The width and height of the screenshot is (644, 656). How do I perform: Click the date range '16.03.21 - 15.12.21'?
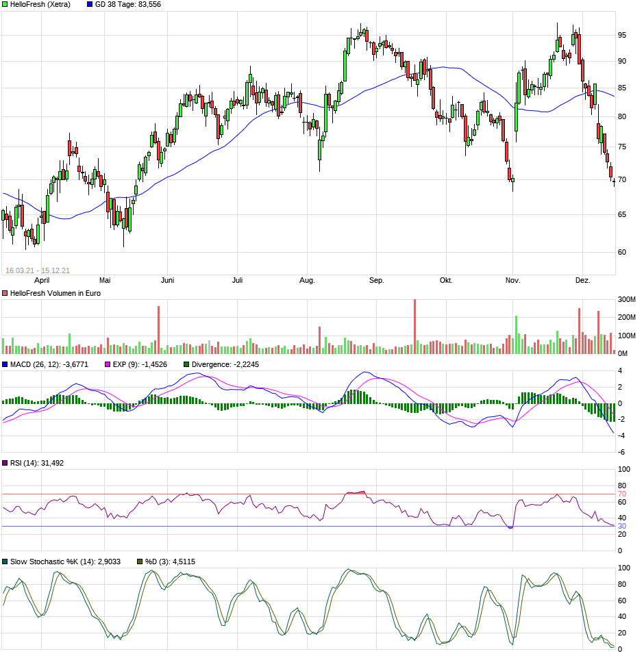tap(38, 270)
